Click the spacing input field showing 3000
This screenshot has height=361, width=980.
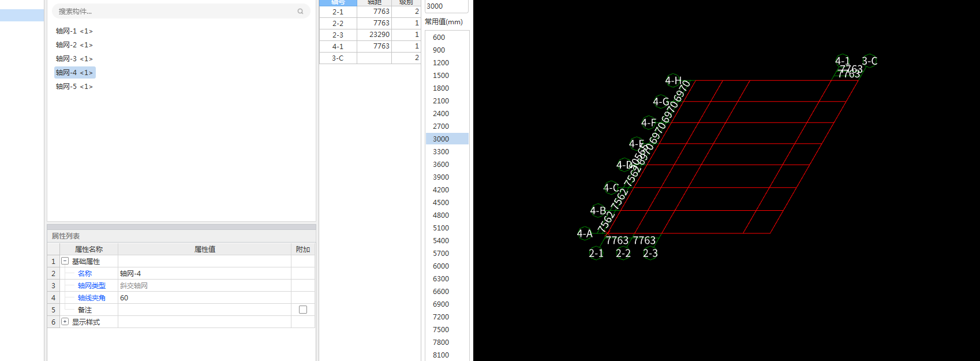point(446,6)
